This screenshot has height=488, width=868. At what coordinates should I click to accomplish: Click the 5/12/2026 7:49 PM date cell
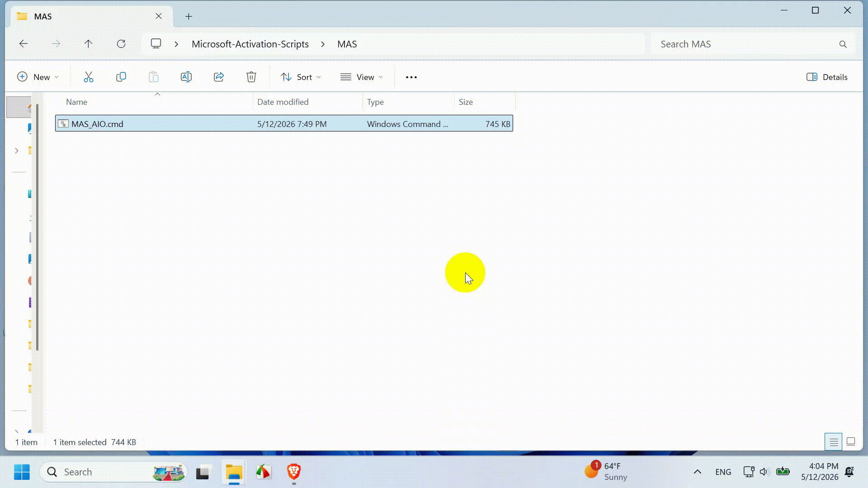[x=292, y=124]
